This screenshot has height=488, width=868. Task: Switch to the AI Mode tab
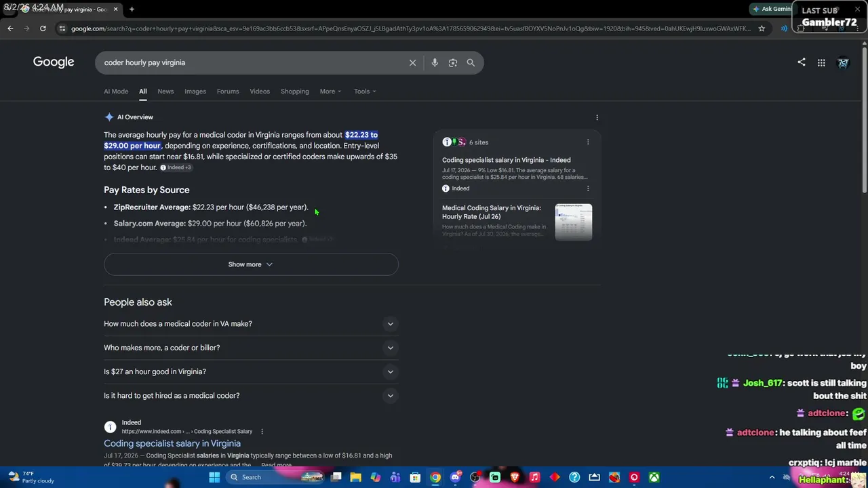point(116,91)
